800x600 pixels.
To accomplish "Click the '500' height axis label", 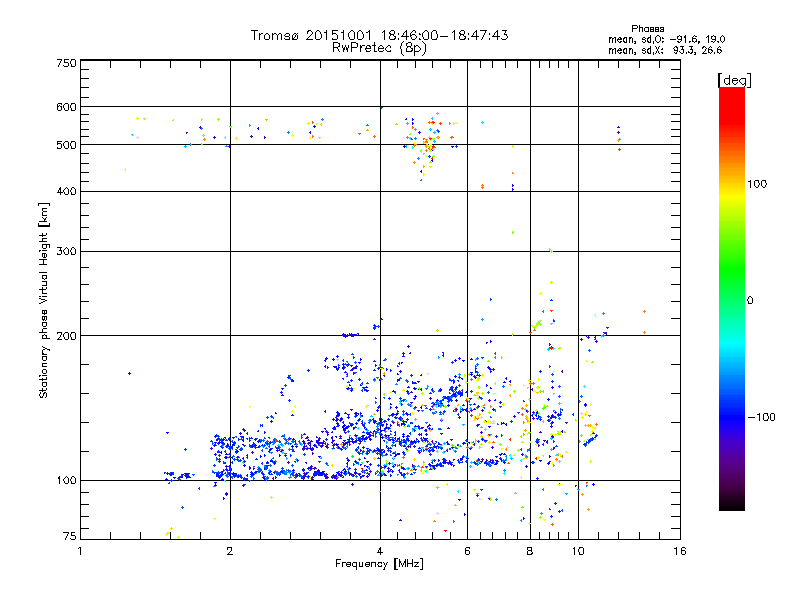I will pos(66,145).
